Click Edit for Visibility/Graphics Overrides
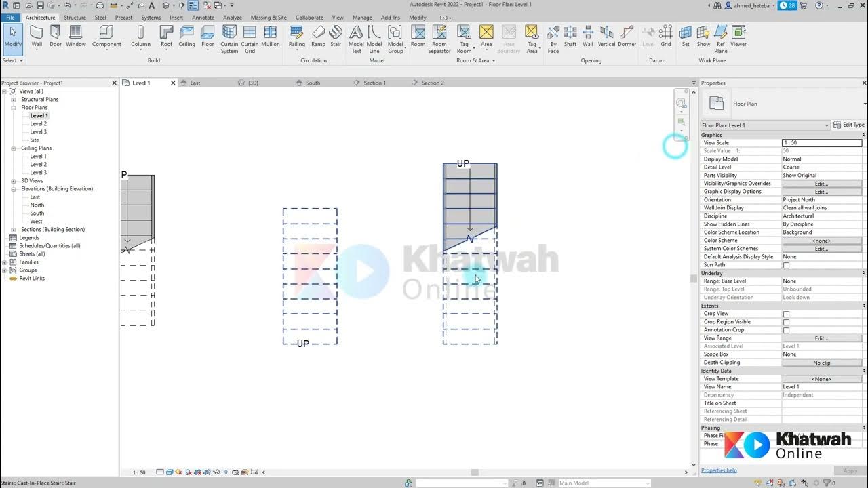The height and width of the screenshot is (488, 868). [x=822, y=184]
